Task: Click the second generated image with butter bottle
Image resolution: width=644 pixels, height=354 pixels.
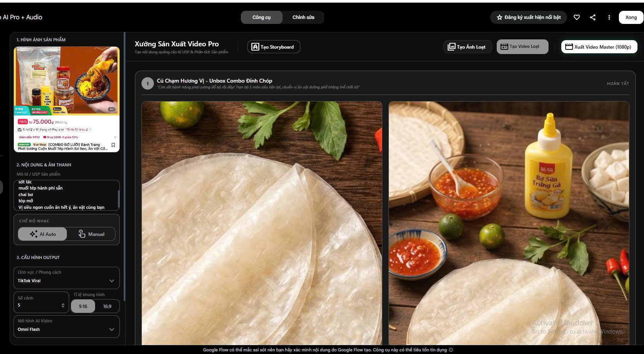Action: pyautogui.click(x=509, y=223)
